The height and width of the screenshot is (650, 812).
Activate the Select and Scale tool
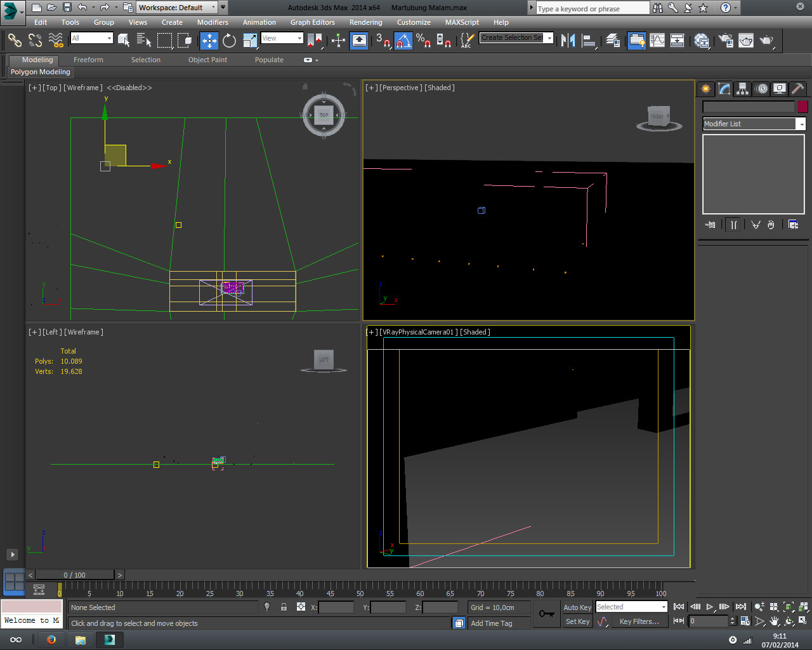[x=250, y=41]
